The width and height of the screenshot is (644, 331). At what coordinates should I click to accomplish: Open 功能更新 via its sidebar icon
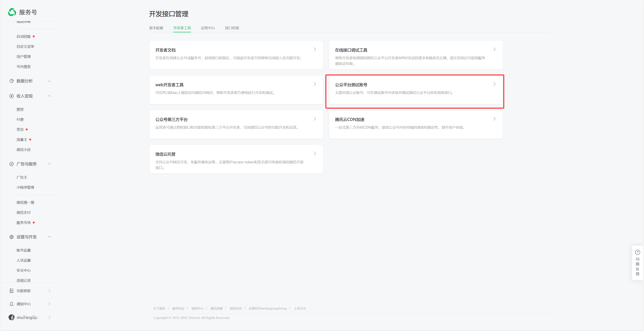point(12,291)
